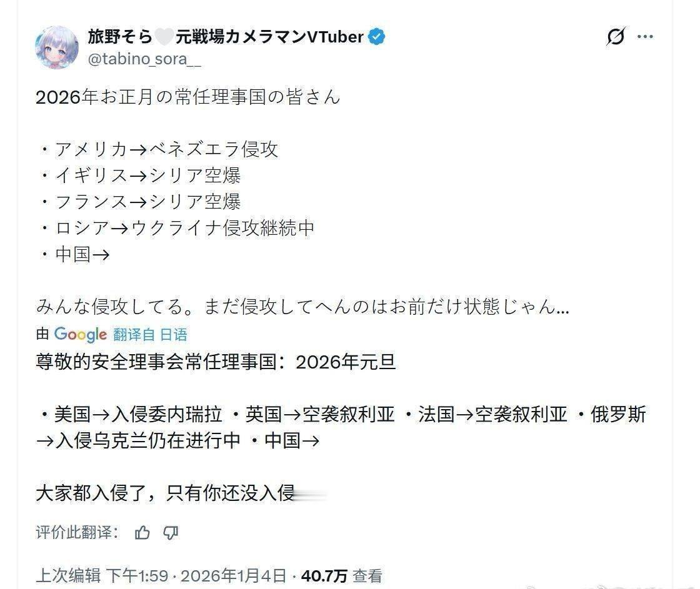Open the ellipsis more-options menu
700x589 pixels.
645,37
